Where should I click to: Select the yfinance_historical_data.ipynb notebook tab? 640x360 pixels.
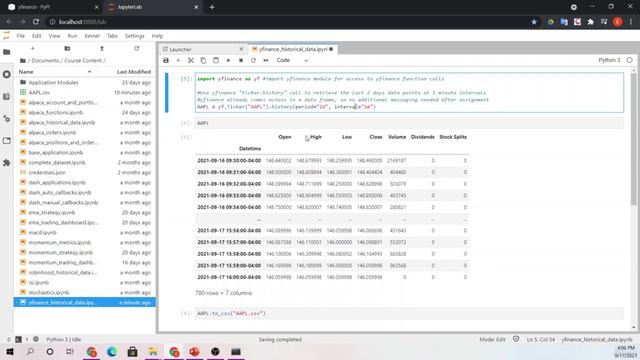click(x=293, y=49)
